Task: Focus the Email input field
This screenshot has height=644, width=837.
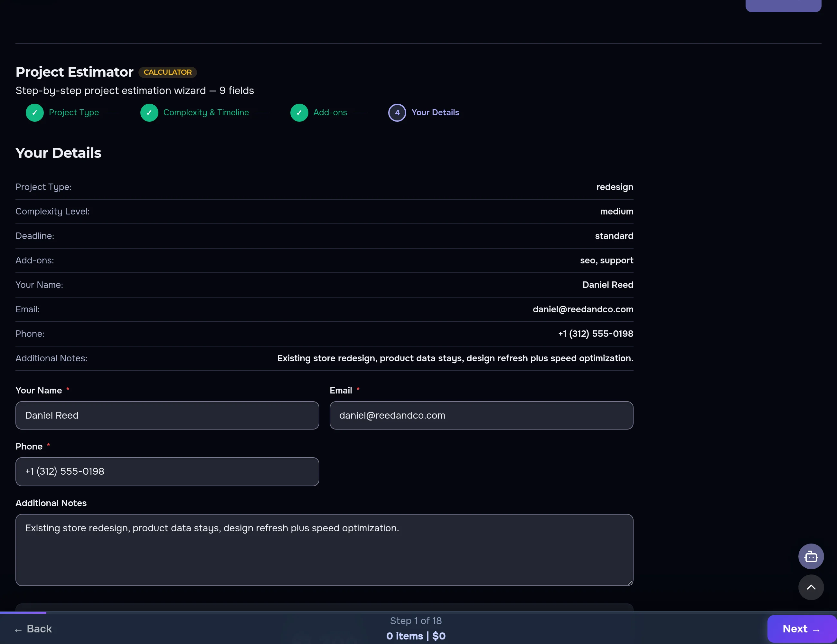Action: pyautogui.click(x=481, y=415)
